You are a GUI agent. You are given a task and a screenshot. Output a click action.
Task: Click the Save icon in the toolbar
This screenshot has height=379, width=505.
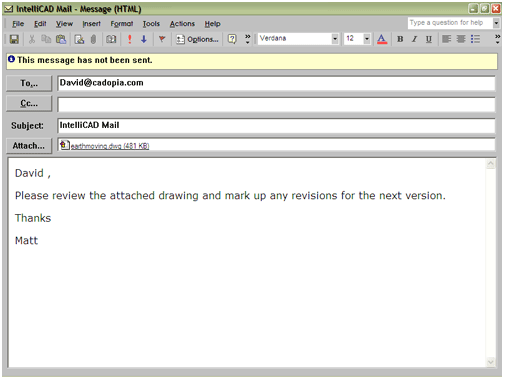[x=14, y=39]
